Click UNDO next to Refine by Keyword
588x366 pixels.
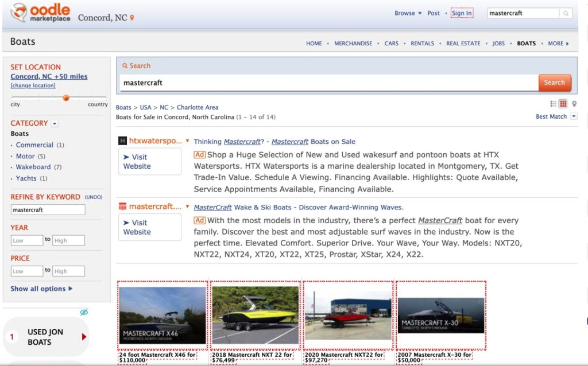(x=94, y=197)
